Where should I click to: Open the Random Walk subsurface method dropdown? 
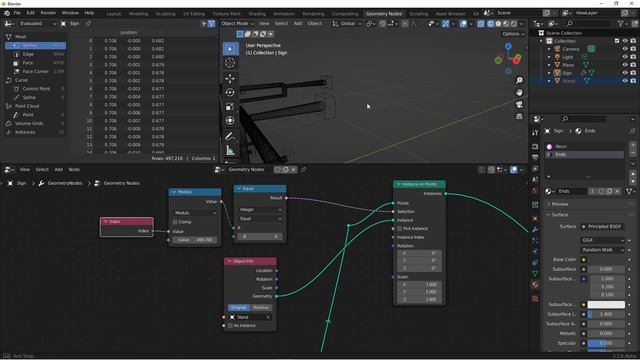click(x=602, y=250)
